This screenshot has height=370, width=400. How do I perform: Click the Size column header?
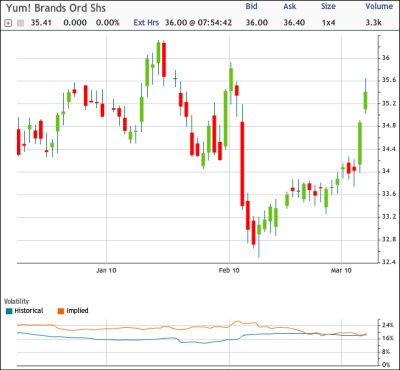coord(328,6)
